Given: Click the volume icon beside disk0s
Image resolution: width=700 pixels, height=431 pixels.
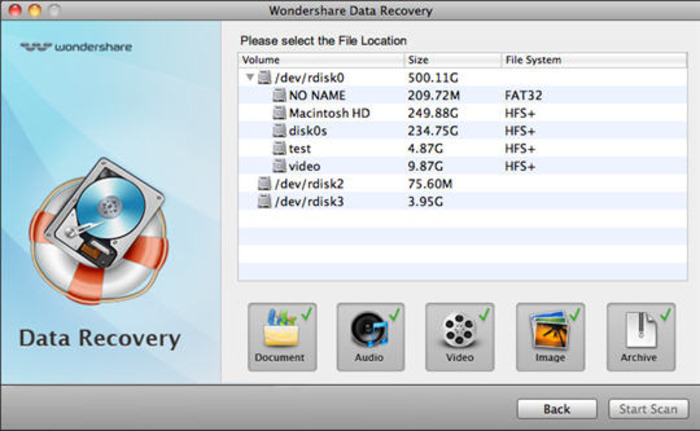Looking at the screenshot, I should point(279,130).
